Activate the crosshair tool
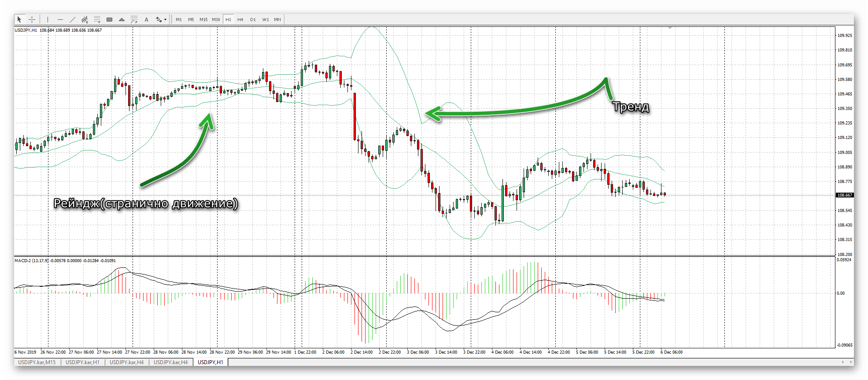868x380 pixels. pyautogui.click(x=32, y=19)
